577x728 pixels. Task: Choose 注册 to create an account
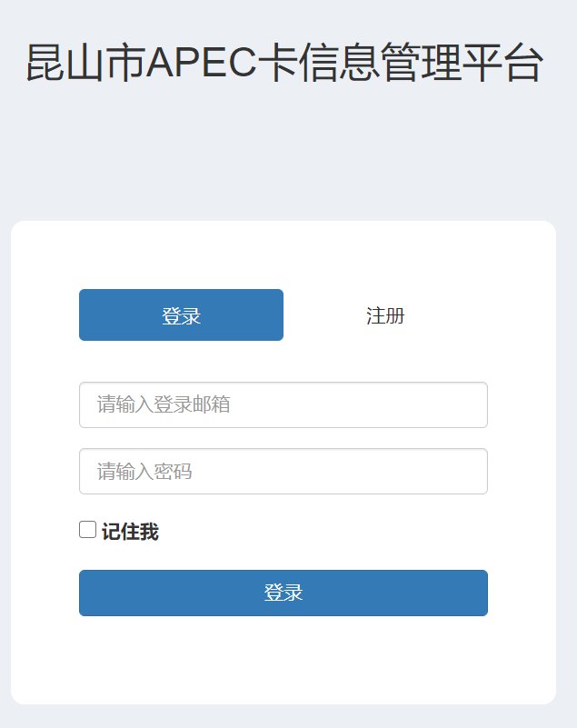385,315
